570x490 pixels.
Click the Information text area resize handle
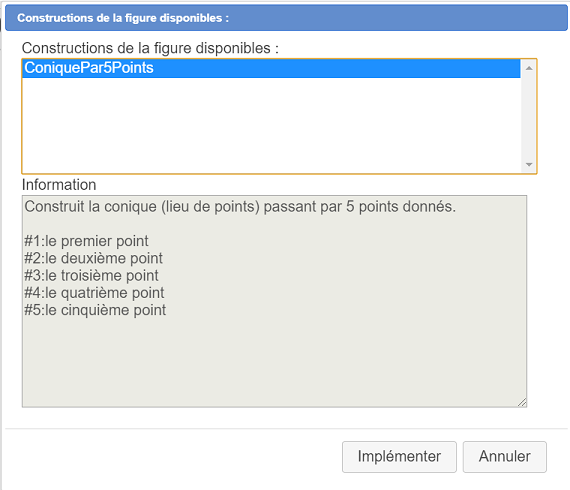(522, 402)
